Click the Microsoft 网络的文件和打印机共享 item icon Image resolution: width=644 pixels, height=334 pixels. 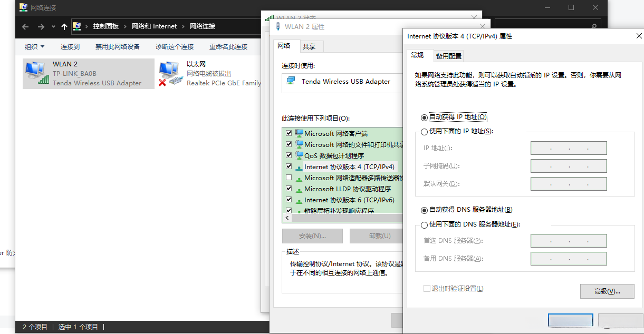pyautogui.click(x=299, y=144)
